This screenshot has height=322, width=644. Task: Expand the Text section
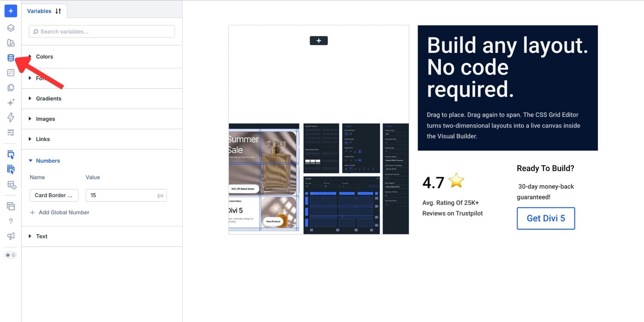click(x=102, y=236)
